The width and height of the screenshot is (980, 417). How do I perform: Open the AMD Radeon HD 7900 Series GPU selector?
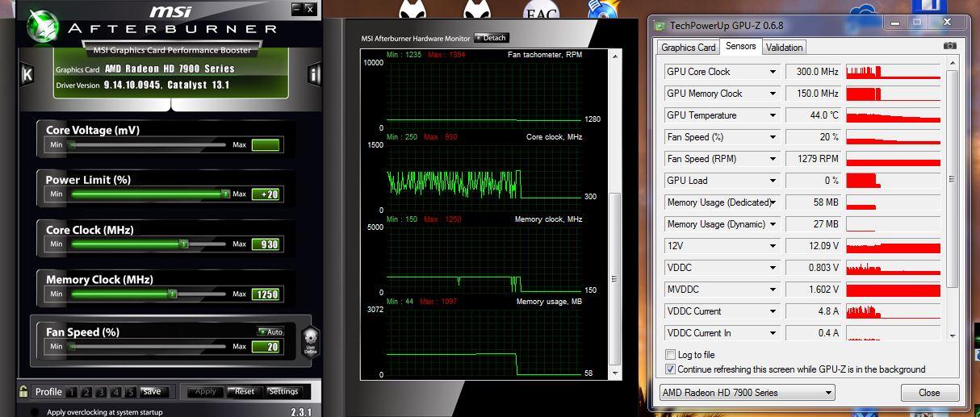(x=748, y=393)
